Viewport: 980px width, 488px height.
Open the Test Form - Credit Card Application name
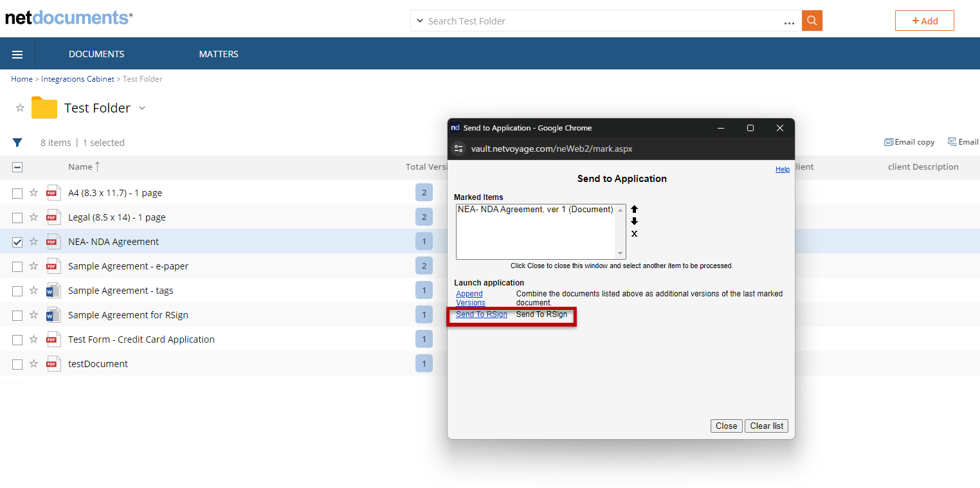click(141, 339)
